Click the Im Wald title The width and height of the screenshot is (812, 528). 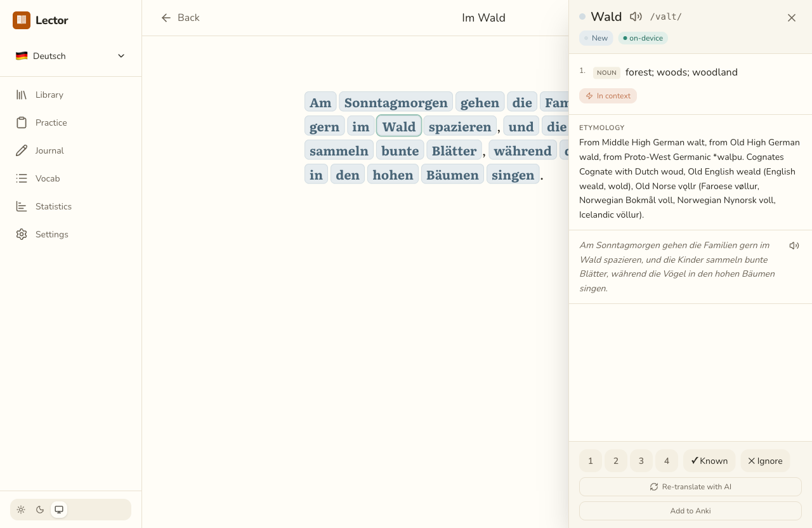pos(483,18)
